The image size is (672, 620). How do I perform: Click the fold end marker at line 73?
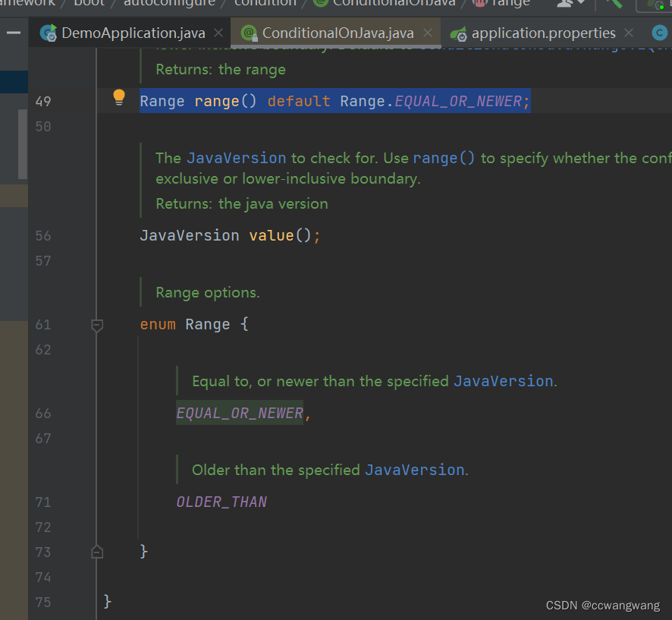pyautogui.click(x=97, y=552)
